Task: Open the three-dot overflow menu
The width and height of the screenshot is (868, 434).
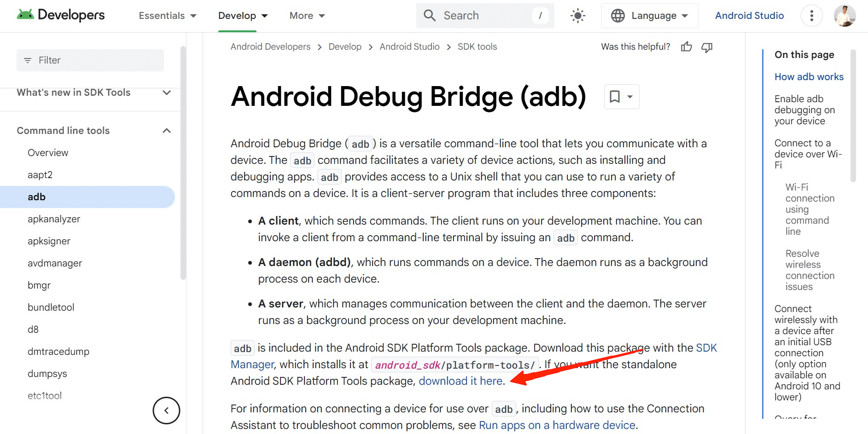Action: tap(811, 15)
